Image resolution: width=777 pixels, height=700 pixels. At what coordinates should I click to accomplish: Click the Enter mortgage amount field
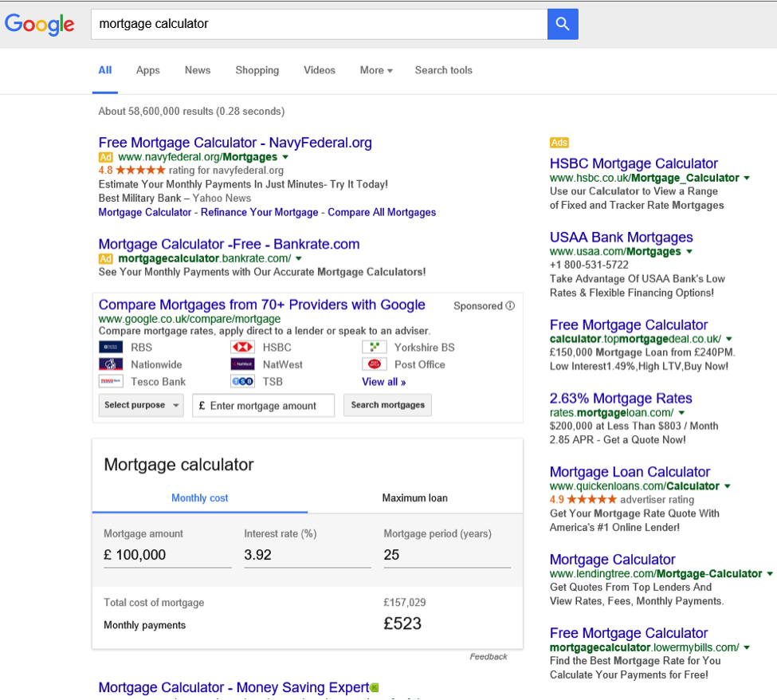coord(263,405)
